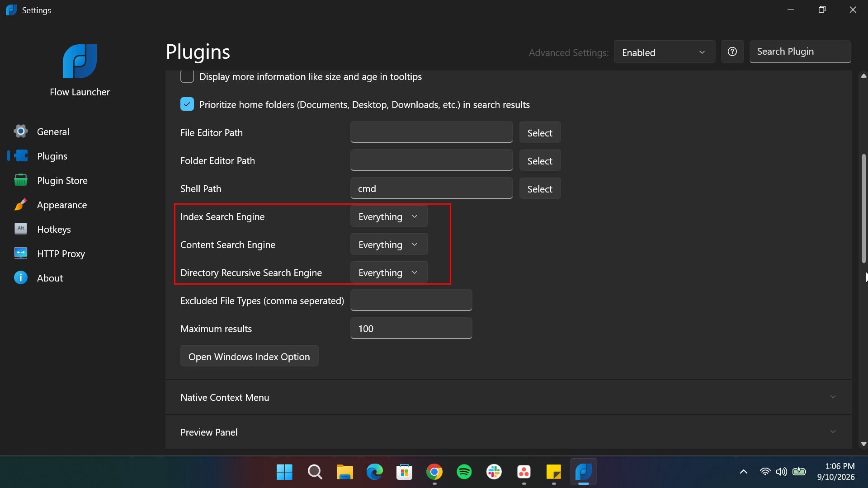Open taskbar Search
868x488 pixels.
[315, 472]
